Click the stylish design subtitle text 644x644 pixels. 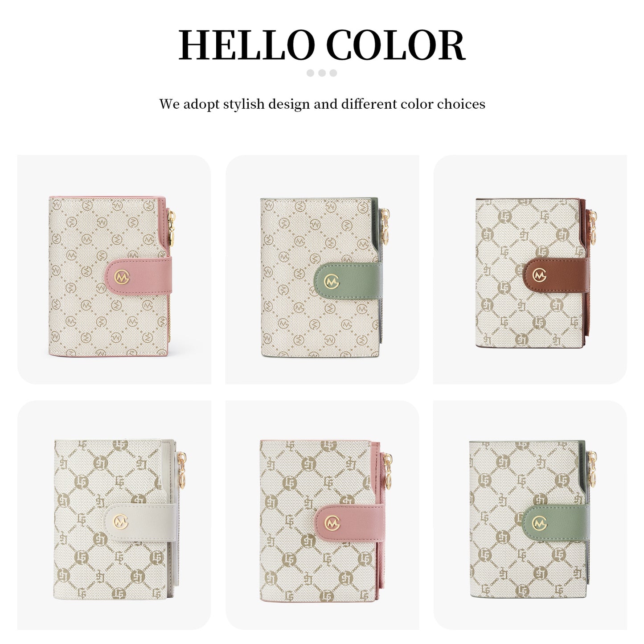322,104
